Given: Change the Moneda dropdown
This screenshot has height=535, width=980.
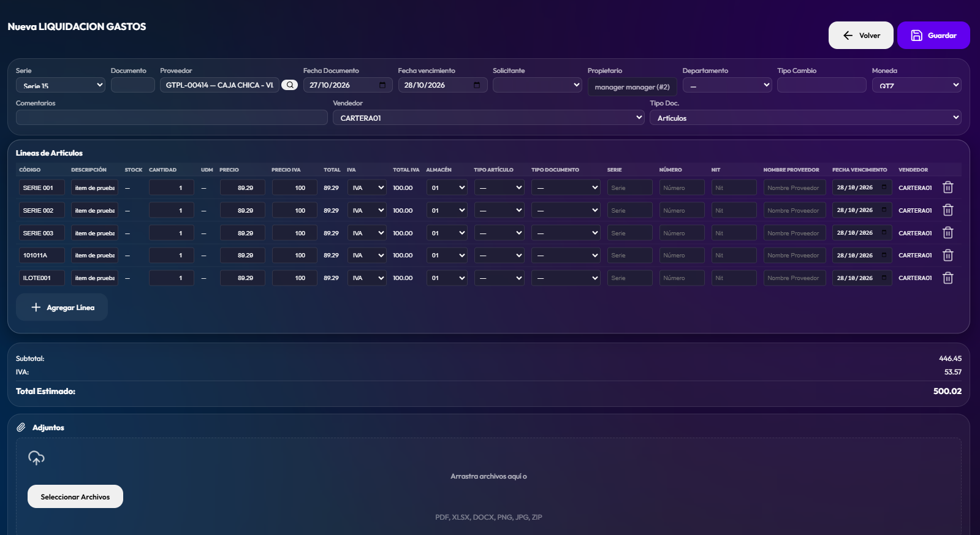Looking at the screenshot, I should [916, 85].
